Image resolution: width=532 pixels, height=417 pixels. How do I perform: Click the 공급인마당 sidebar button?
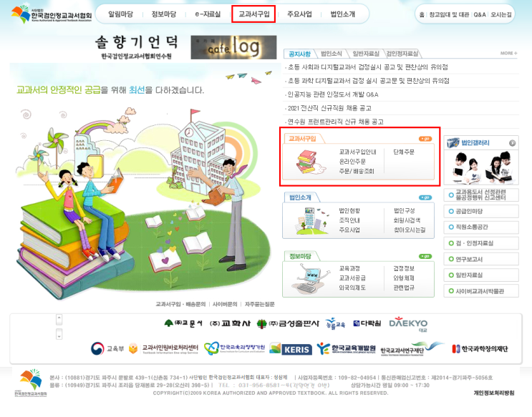481,211
